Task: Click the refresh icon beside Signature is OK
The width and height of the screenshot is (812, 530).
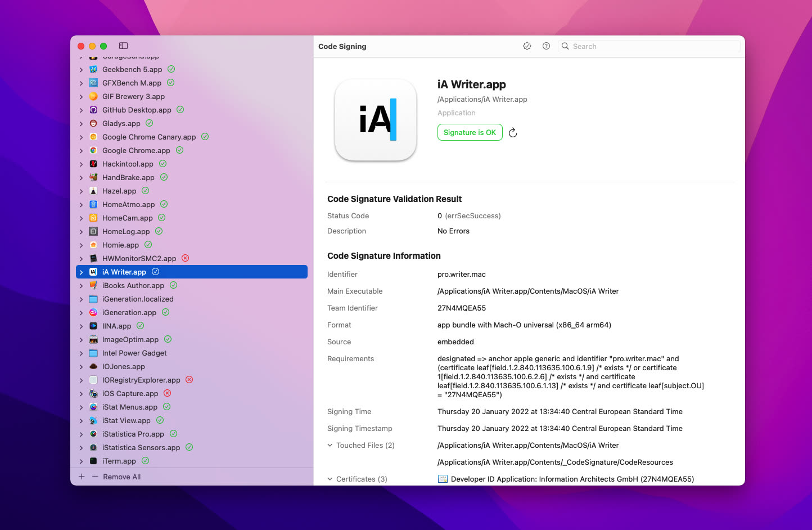Action: tap(513, 133)
